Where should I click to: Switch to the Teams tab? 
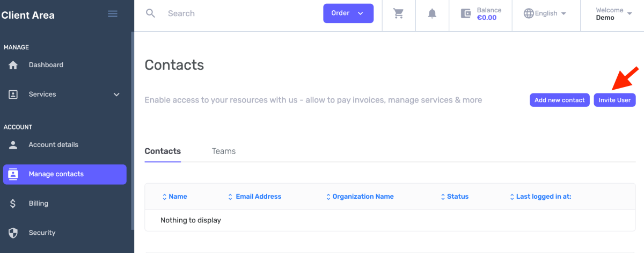tap(224, 151)
